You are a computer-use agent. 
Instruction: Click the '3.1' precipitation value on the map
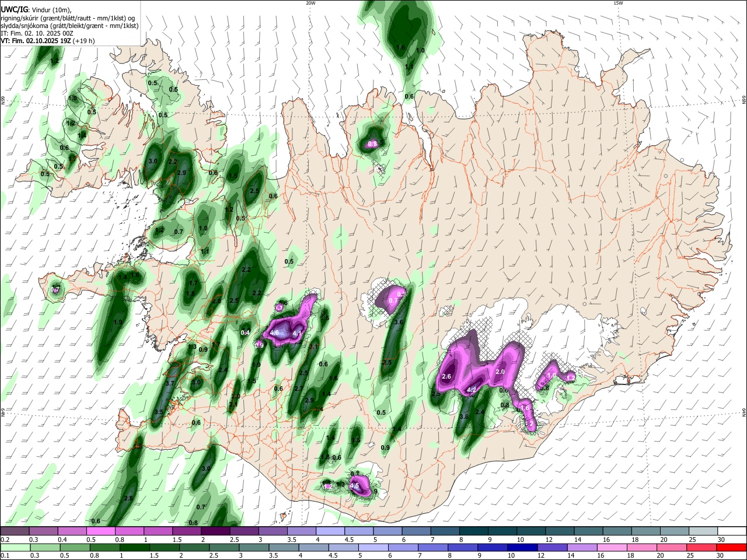(x=313, y=346)
